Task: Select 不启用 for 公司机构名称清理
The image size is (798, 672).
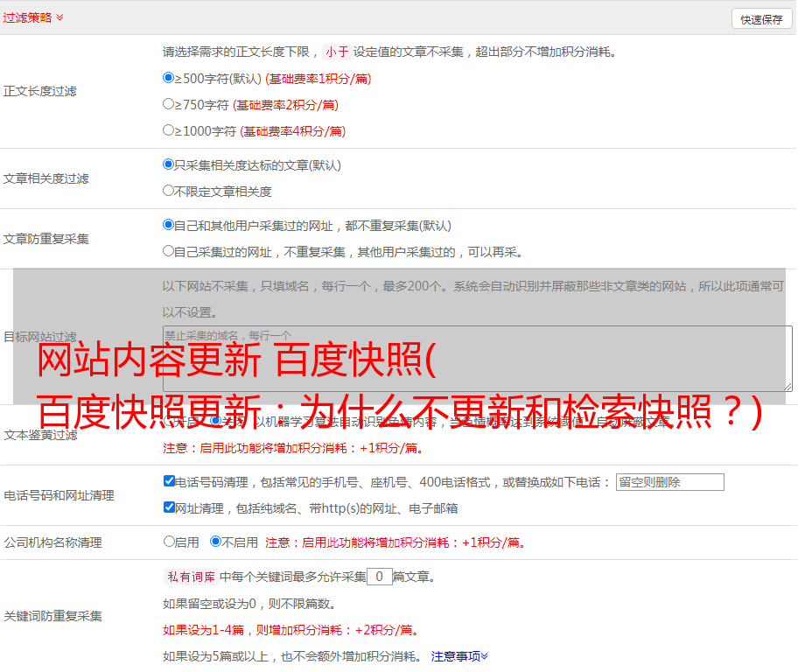Action: [215, 542]
